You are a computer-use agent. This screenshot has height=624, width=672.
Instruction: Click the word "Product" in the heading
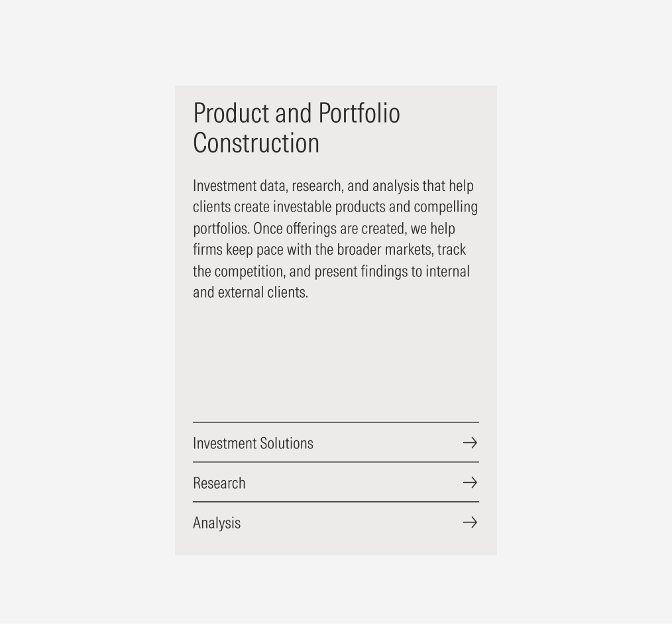tap(231, 113)
